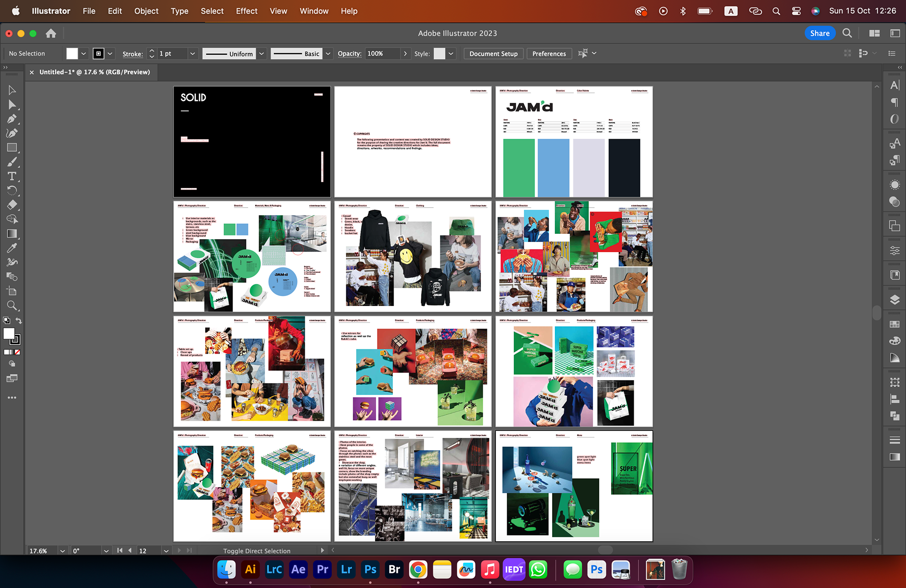The image size is (906, 588).
Task: Open the Window menu
Action: coord(314,11)
